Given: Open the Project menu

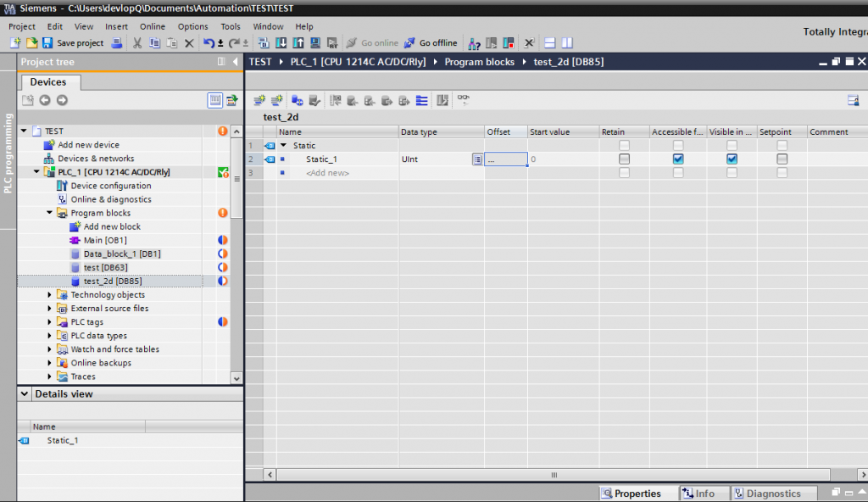Looking at the screenshot, I should point(21,26).
